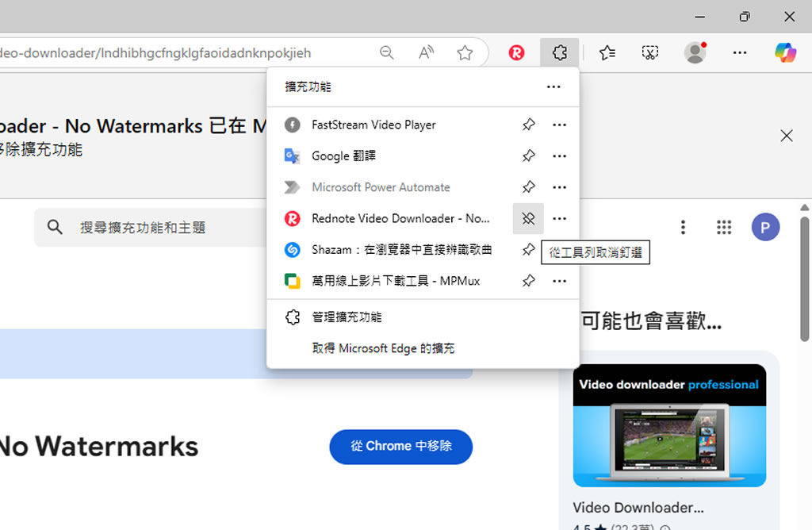The width and height of the screenshot is (812, 530).
Task: Click the 從 Chrome 中移除 button
Action: (x=400, y=447)
